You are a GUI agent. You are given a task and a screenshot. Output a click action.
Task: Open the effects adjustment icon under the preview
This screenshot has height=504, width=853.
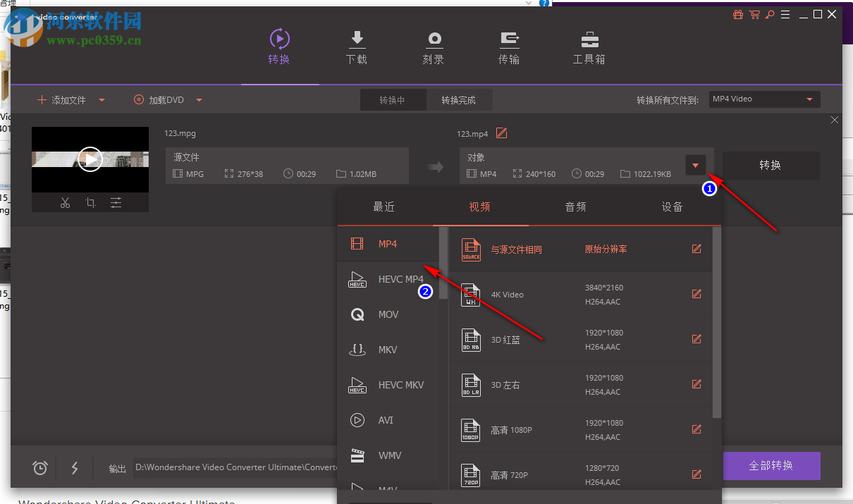coord(116,202)
